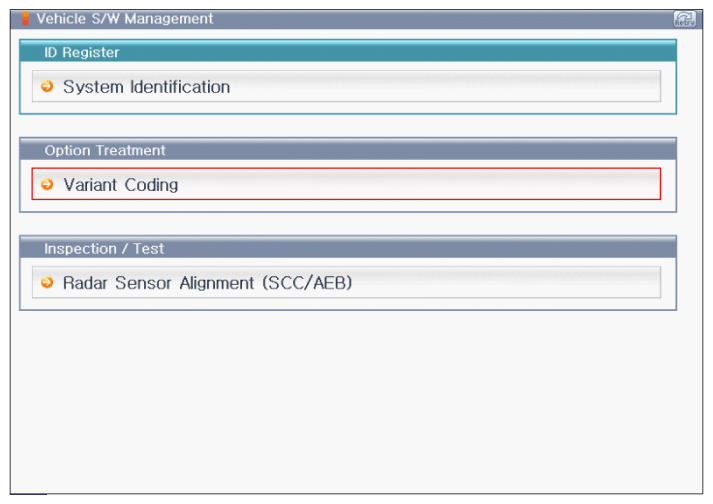
Task: Select the Option Treatment section header
Action: point(105,150)
